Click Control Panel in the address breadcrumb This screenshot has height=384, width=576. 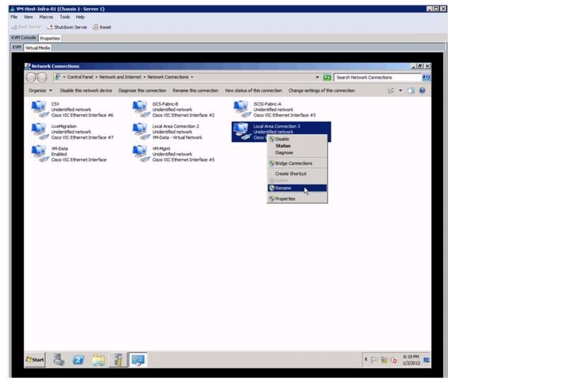[x=80, y=77]
